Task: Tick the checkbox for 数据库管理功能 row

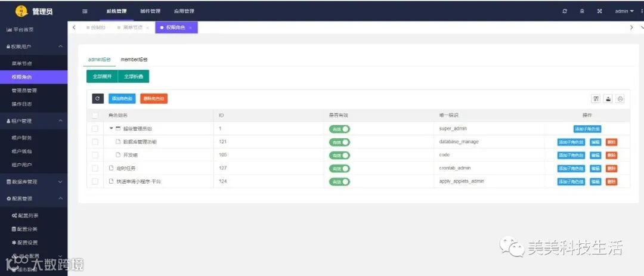Action: tap(95, 142)
